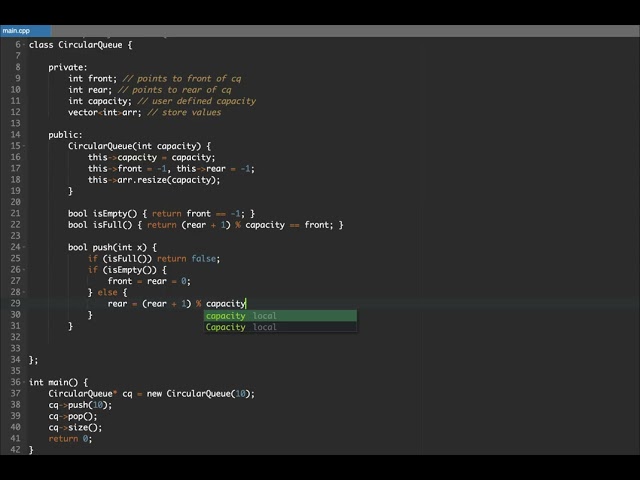Click 'this->capacity = capacity;' statement
The height and width of the screenshot is (480, 640).
pos(151,157)
